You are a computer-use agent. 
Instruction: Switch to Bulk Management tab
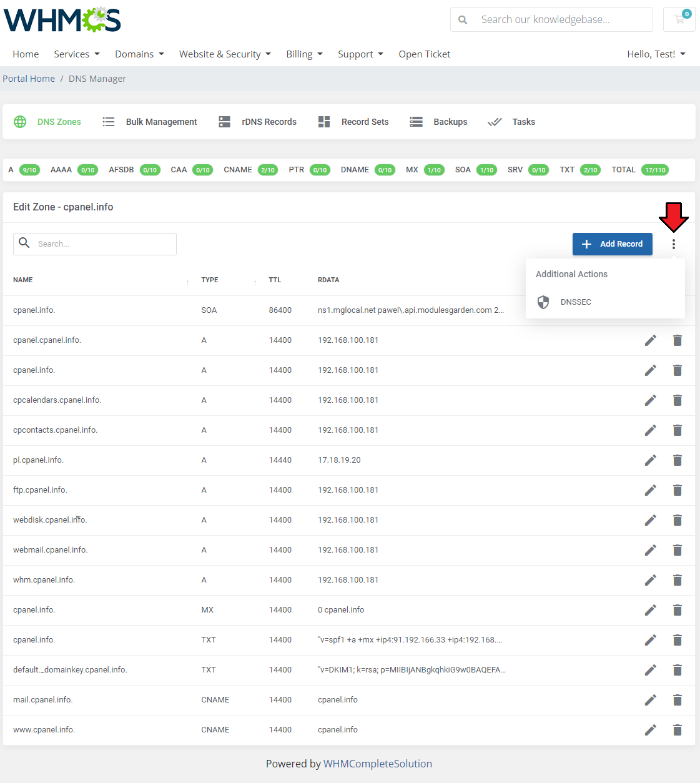coord(150,122)
